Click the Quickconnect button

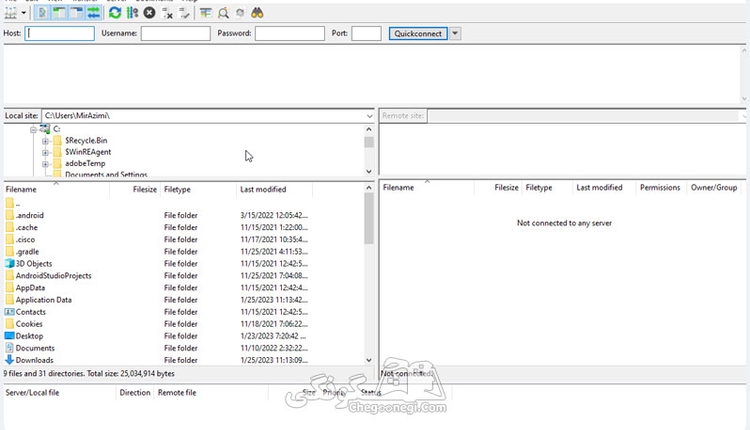(x=418, y=33)
